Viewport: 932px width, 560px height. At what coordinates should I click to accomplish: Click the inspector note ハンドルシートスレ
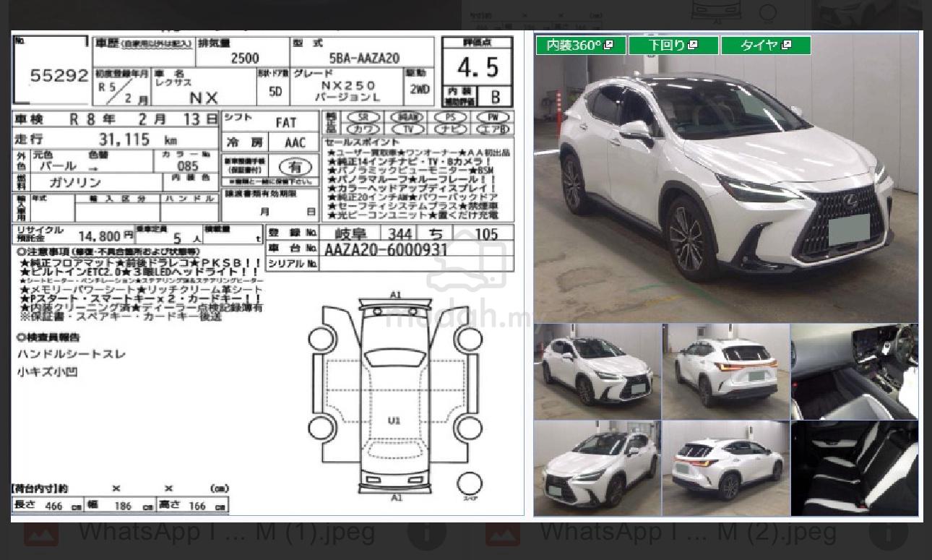pyautogui.click(x=72, y=355)
